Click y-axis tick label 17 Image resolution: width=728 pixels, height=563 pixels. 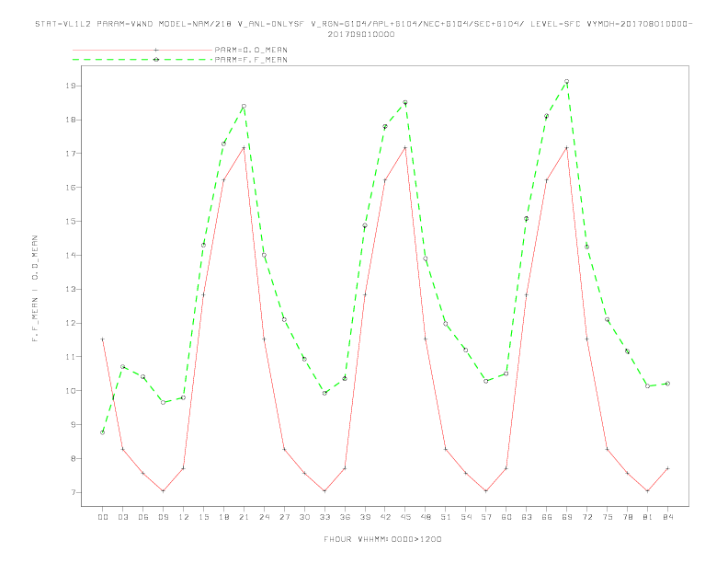point(71,154)
